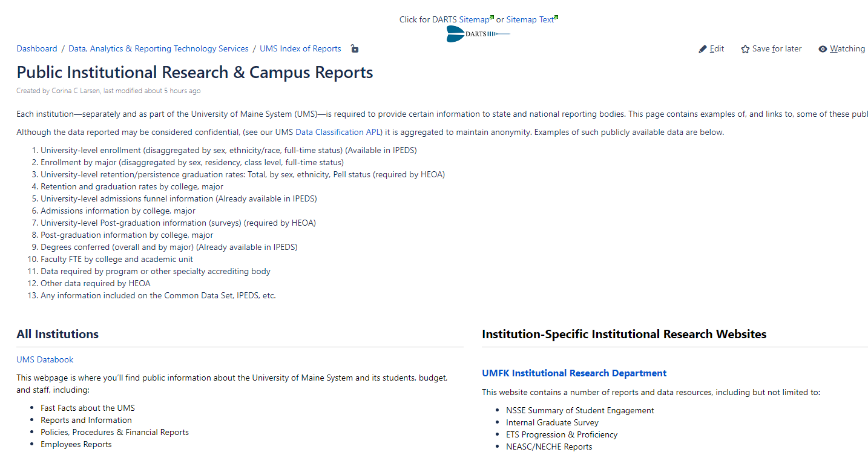This screenshot has height=455, width=868.
Task: Click 'University-level Post-graduation information (surveys)' item
Action: pos(178,223)
